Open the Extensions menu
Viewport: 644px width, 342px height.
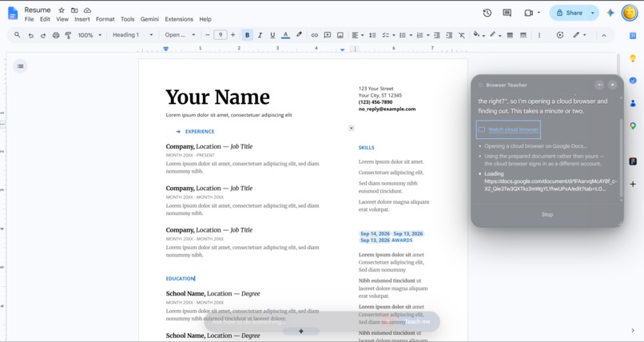pos(179,19)
